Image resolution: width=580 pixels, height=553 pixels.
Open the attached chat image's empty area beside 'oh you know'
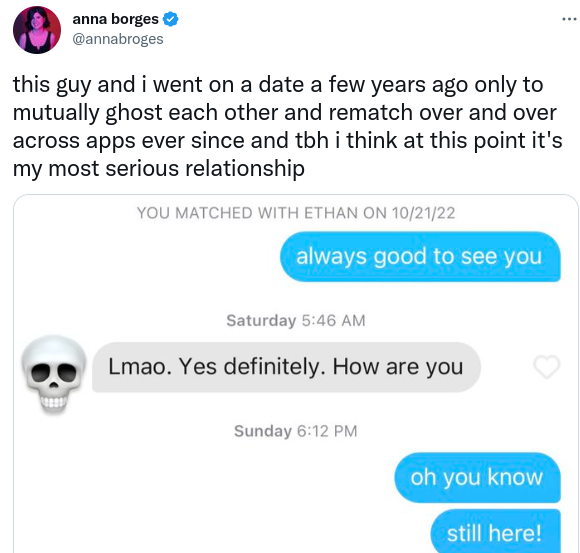[203, 477]
